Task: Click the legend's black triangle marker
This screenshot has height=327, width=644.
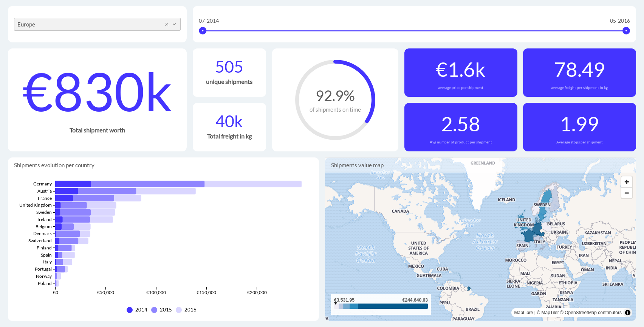Action: [x=336, y=304]
